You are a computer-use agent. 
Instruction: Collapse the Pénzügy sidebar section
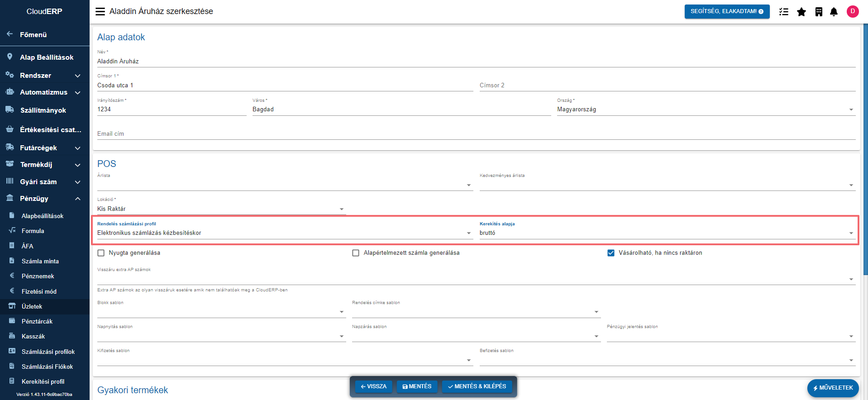pyautogui.click(x=77, y=199)
